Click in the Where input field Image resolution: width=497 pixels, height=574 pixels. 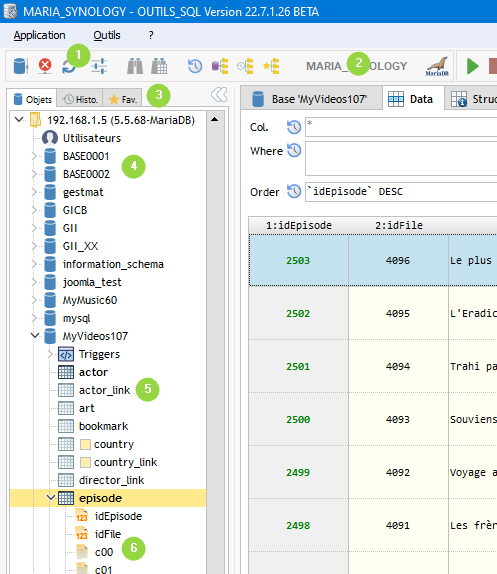pyautogui.click(x=401, y=159)
